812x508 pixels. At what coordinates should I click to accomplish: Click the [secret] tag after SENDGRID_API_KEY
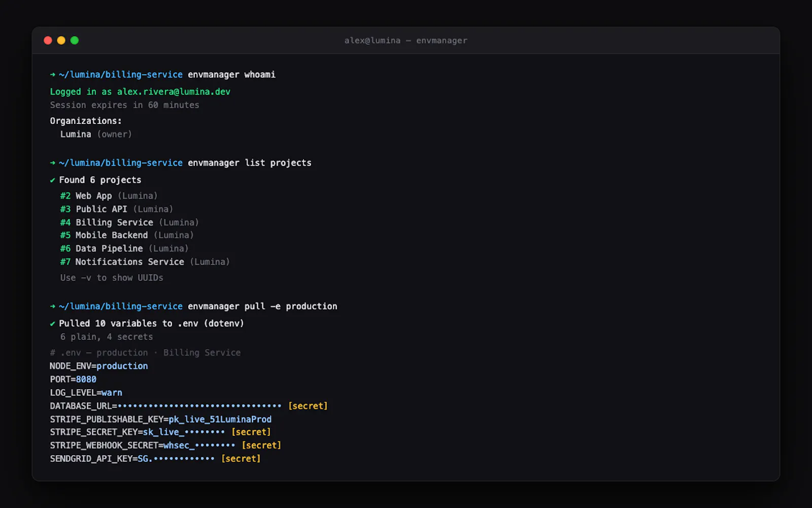pos(241,459)
